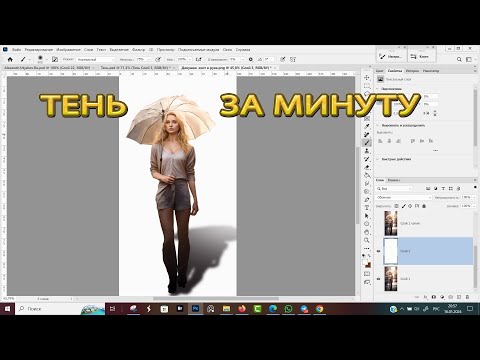The image size is (480, 360).
Task: Toggle lock transparent pixels
Action: pyautogui.click(x=396, y=206)
